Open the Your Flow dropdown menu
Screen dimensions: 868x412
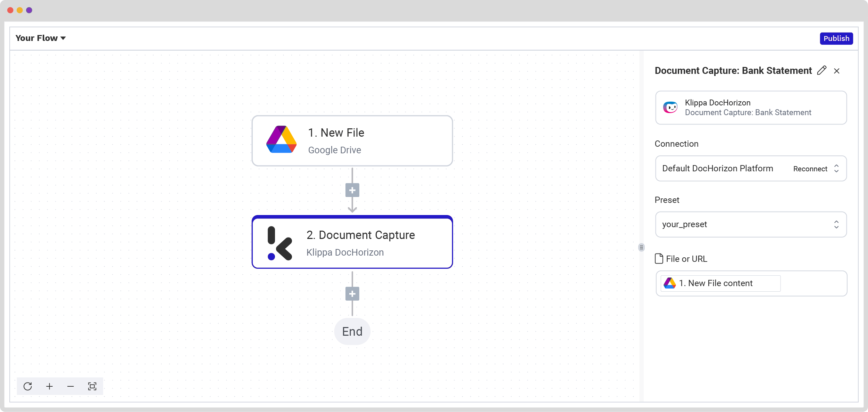(x=41, y=38)
